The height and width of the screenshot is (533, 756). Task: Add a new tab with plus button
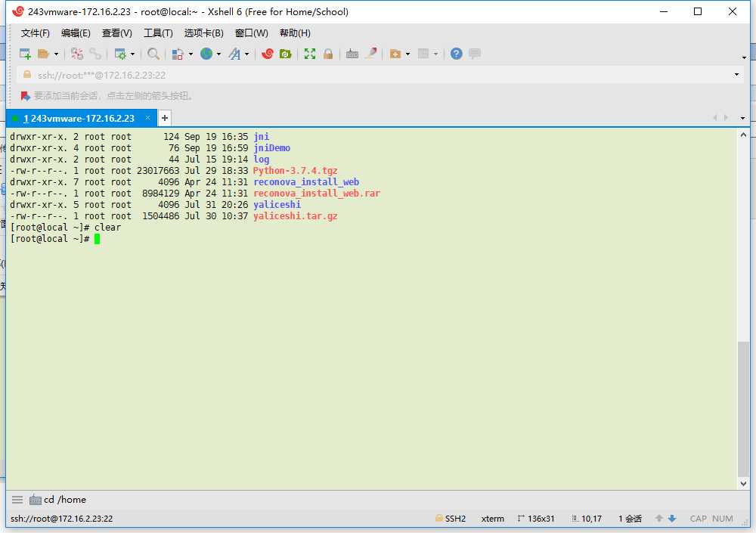coord(165,118)
